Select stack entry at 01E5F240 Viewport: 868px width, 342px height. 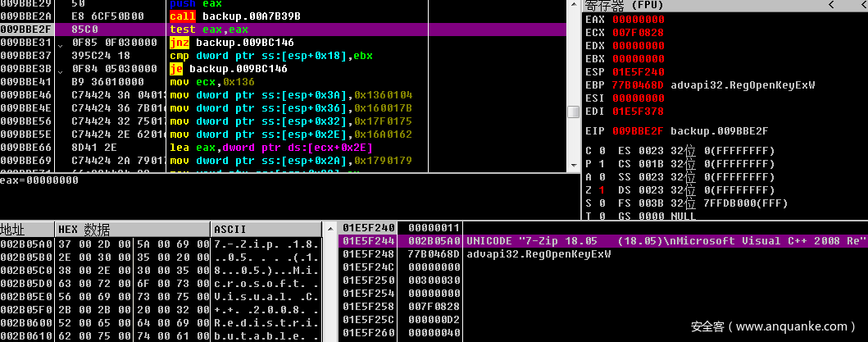[x=602, y=228]
